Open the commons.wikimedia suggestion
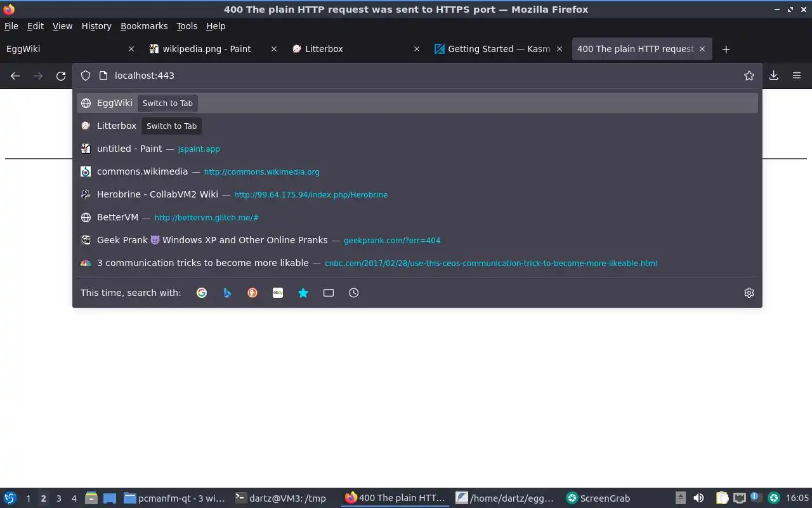The height and width of the screenshot is (508, 812). pos(417,171)
